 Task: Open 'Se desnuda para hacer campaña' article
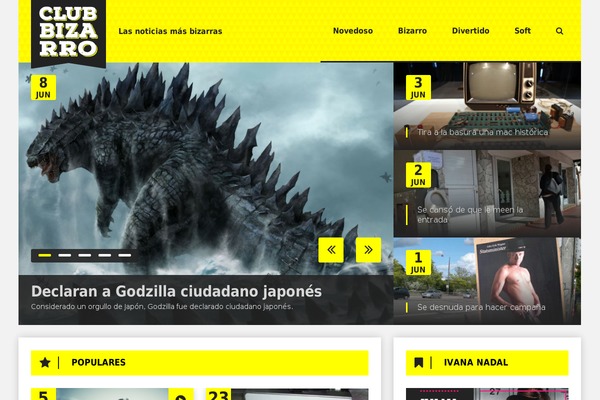[x=481, y=307]
